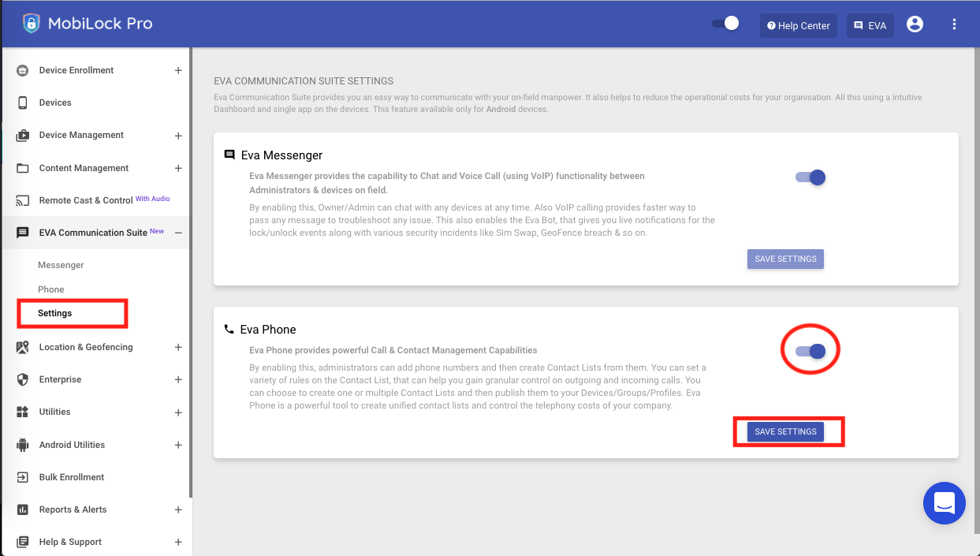Collapse EVA Communication Suite with minus sign

[178, 233]
